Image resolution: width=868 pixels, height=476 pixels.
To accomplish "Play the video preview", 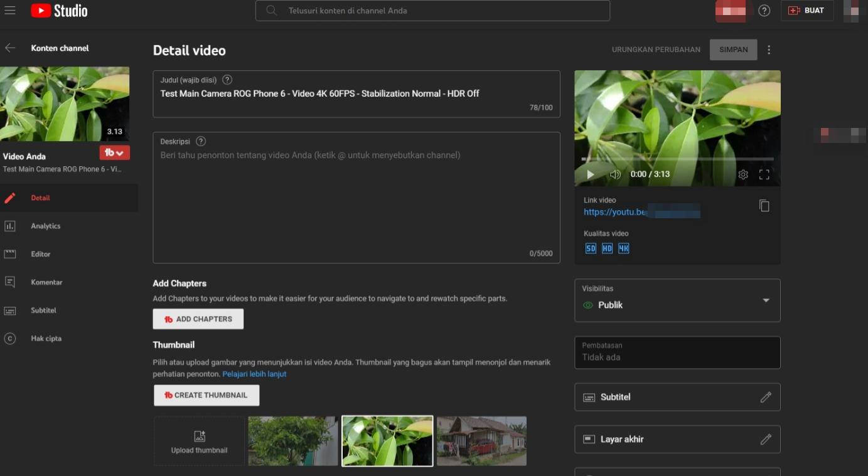I will (590, 174).
